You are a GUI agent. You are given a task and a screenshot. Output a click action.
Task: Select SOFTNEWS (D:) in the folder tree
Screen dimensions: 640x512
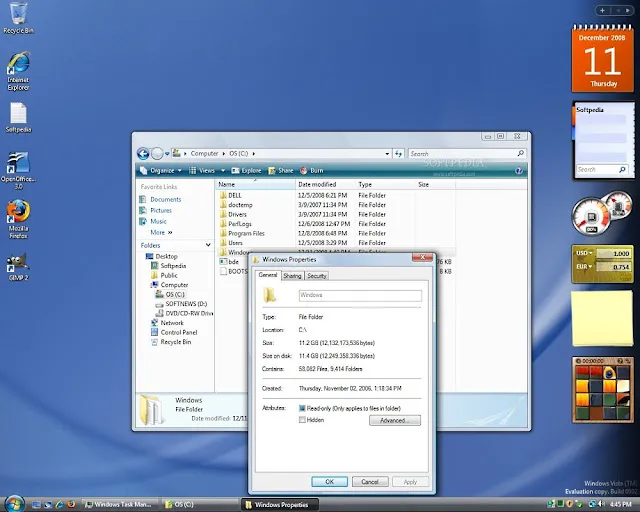point(186,304)
